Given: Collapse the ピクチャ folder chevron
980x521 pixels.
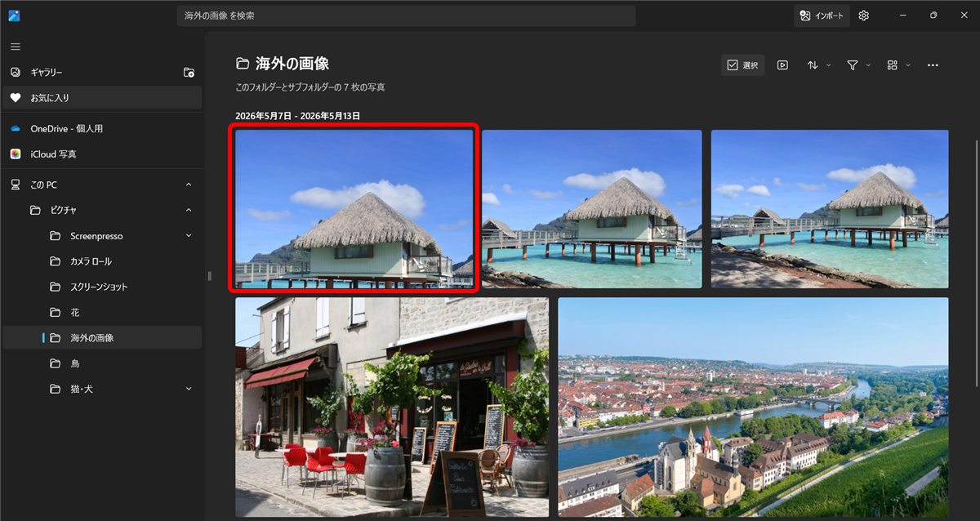Looking at the screenshot, I should pos(189,210).
